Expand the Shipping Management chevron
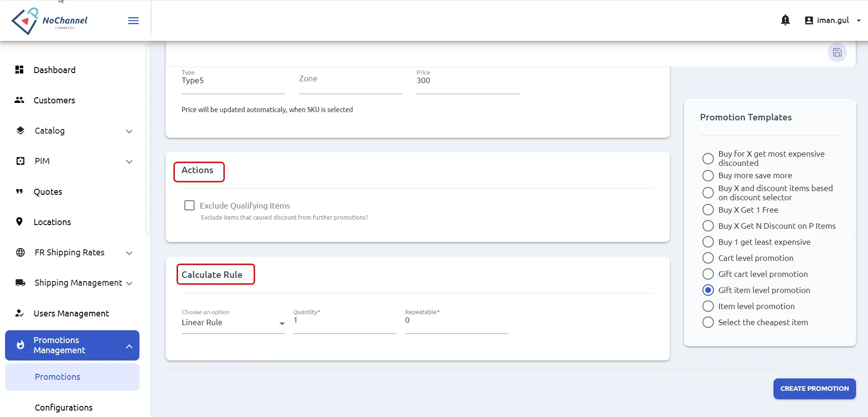This screenshot has height=417, width=868. tap(129, 283)
